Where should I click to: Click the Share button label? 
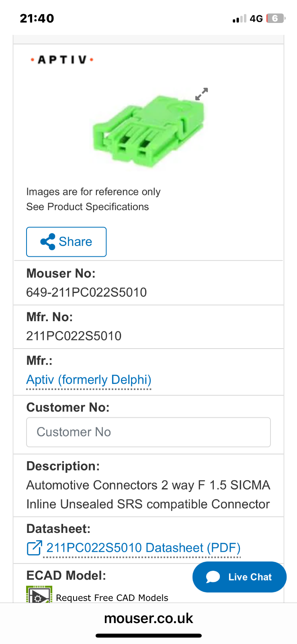point(76,242)
